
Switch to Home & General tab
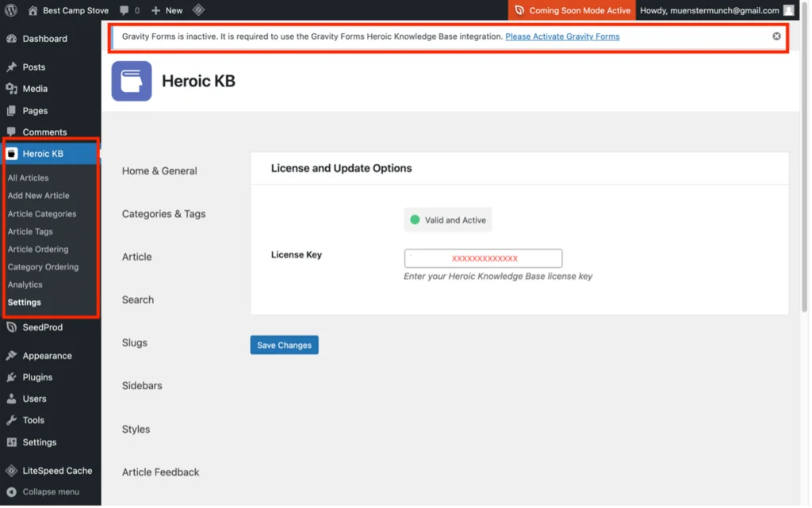pos(159,171)
